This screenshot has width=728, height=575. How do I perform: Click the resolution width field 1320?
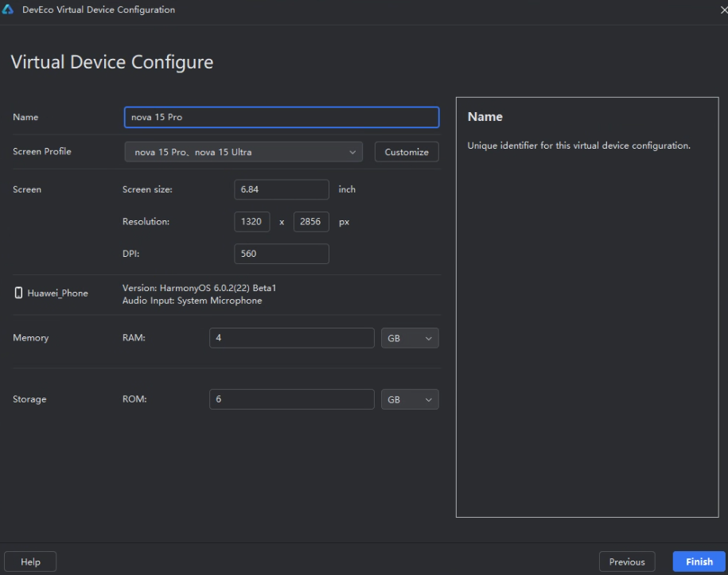251,221
